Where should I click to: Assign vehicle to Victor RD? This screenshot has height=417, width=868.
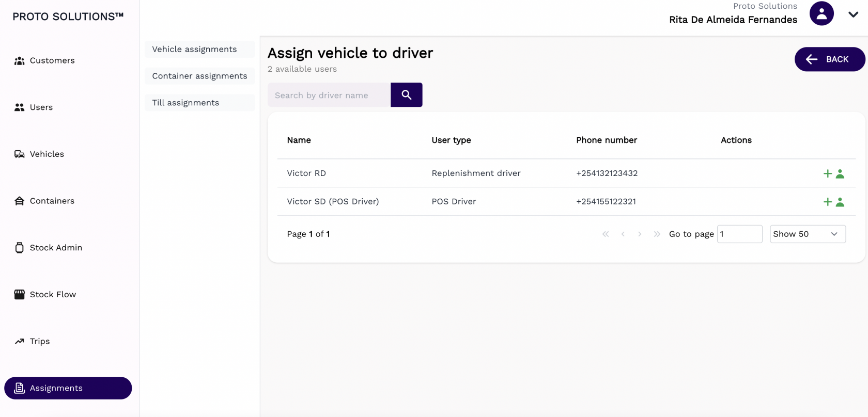[833, 173]
